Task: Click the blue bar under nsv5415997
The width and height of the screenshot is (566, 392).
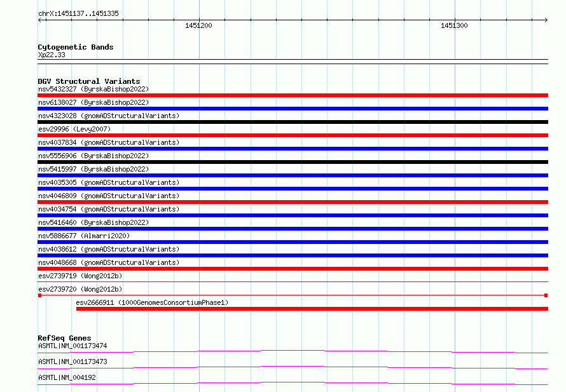Action: (293, 175)
